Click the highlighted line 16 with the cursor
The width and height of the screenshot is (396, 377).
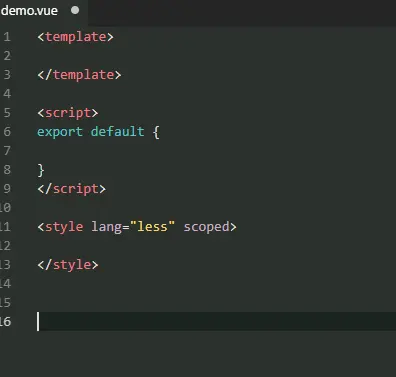click(216, 322)
